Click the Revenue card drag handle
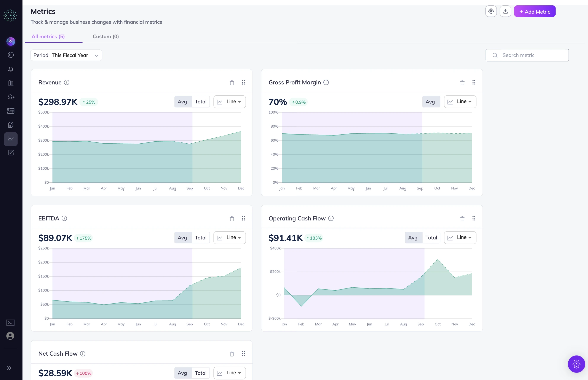This screenshot has height=380, width=588. coord(243,82)
